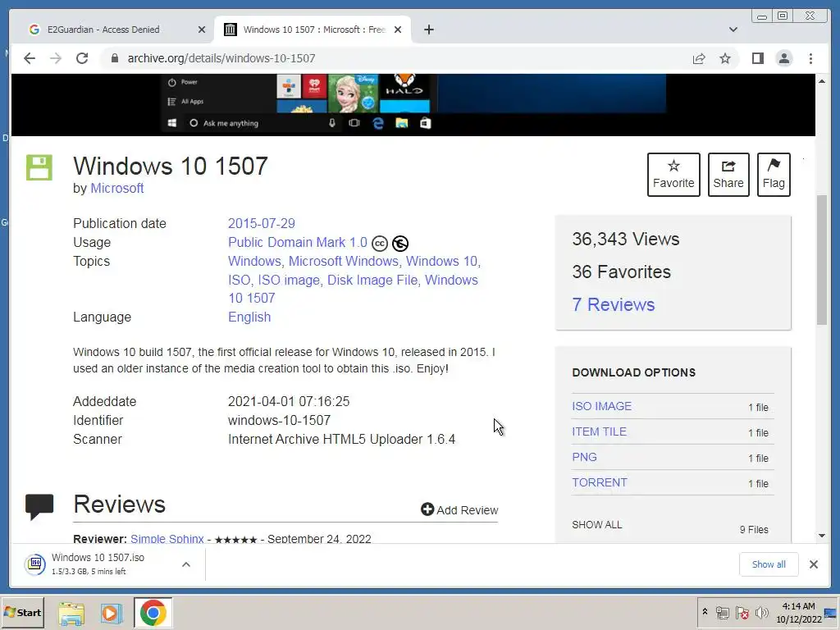Image resolution: width=840 pixels, height=630 pixels.
Task: Open the 7 Reviews link
Action: (x=614, y=304)
